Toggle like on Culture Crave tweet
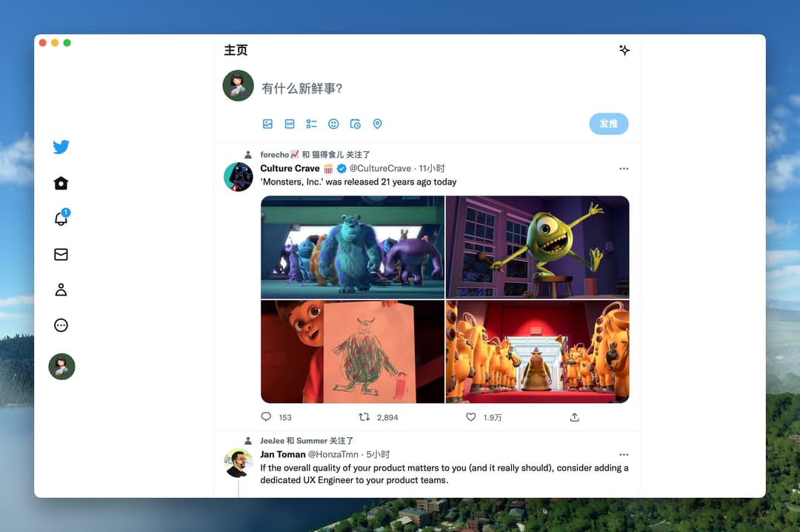This screenshot has height=532, width=800. click(x=471, y=417)
